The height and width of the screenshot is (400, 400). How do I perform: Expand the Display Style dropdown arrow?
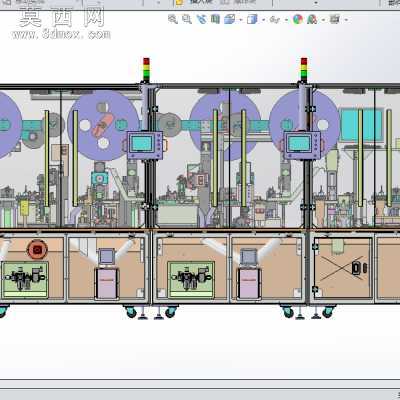coord(263,20)
